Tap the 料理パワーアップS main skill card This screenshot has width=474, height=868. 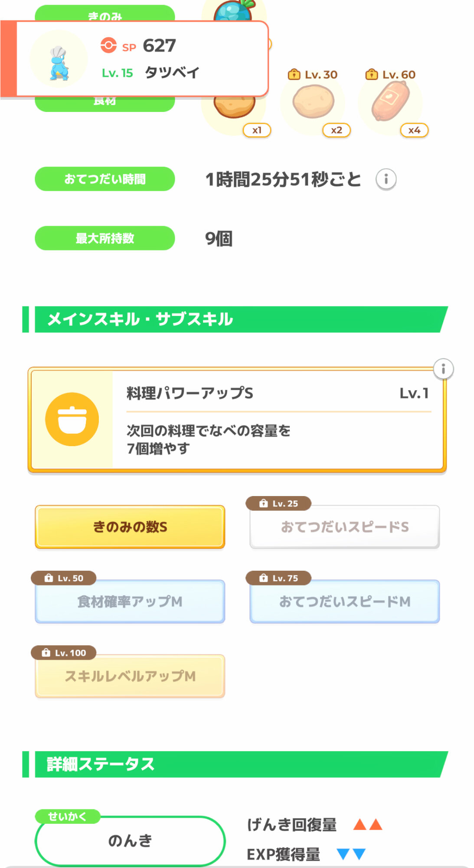tap(278, 420)
